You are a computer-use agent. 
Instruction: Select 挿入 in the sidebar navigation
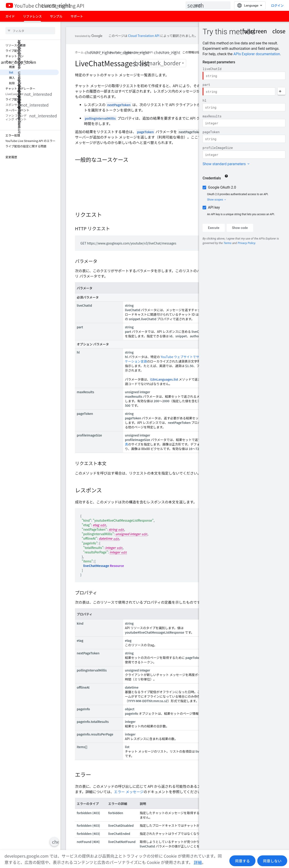pyautogui.click(x=12, y=78)
